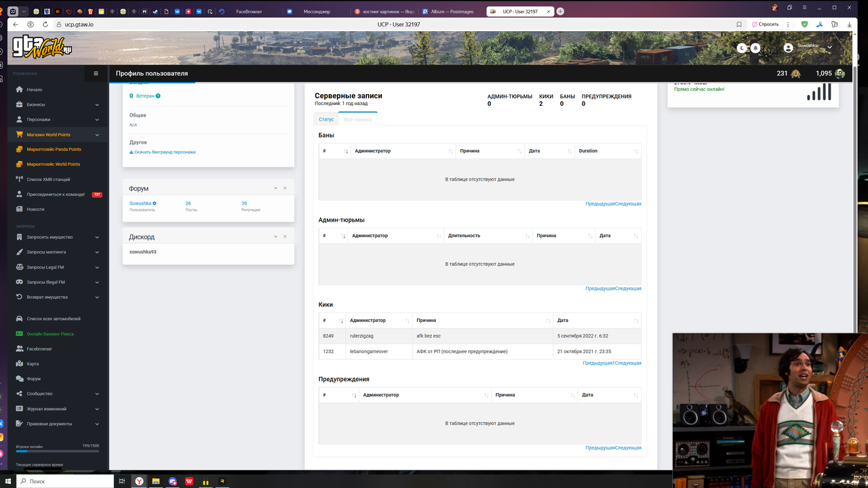Open browser downloads icon
Screen dimensions: 868x488
click(x=850, y=24)
